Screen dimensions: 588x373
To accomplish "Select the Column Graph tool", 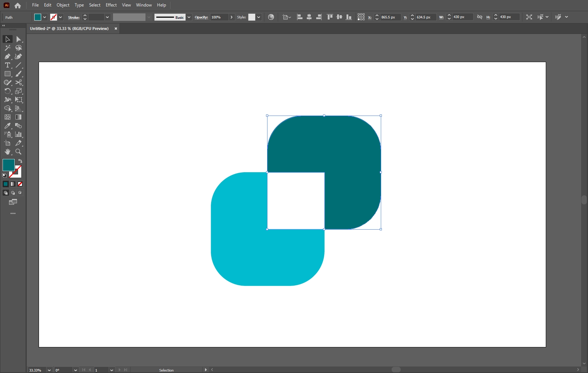I will [19, 134].
